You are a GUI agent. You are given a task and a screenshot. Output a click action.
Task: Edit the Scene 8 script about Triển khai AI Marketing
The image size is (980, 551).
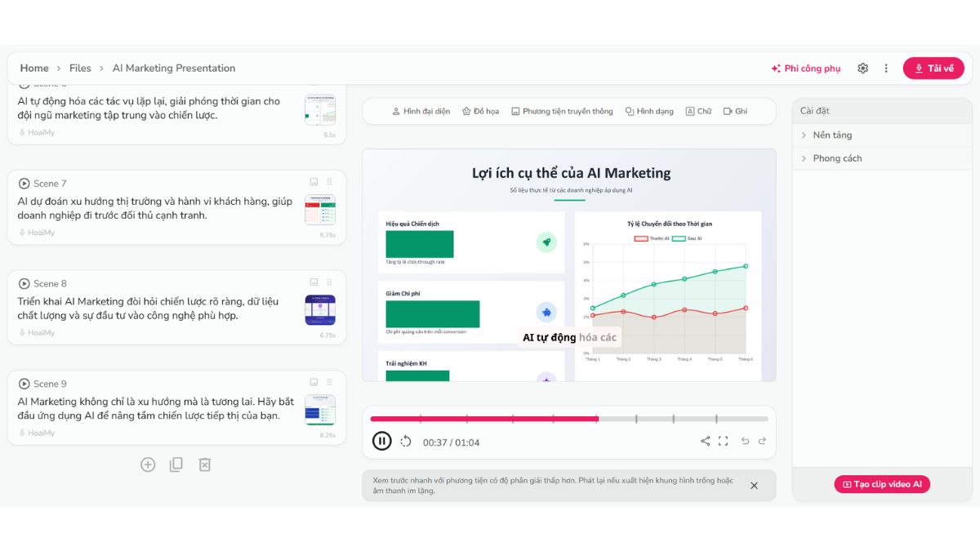click(149, 309)
